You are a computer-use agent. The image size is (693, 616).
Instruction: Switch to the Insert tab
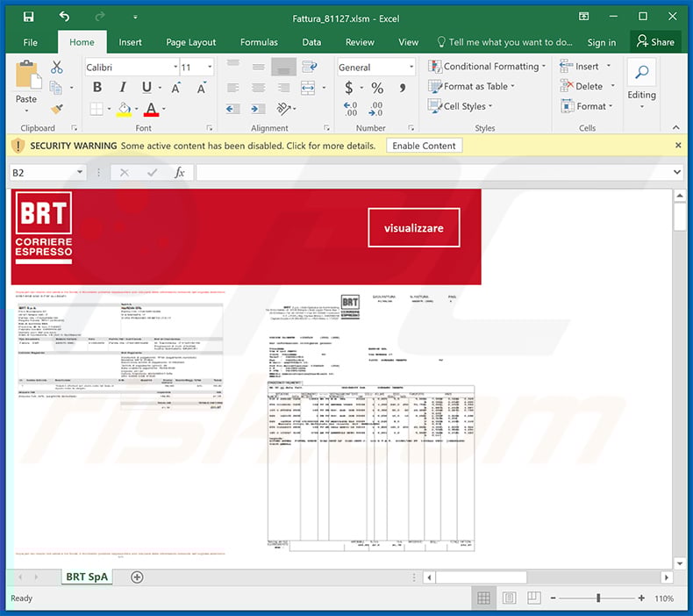pos(130,42)
